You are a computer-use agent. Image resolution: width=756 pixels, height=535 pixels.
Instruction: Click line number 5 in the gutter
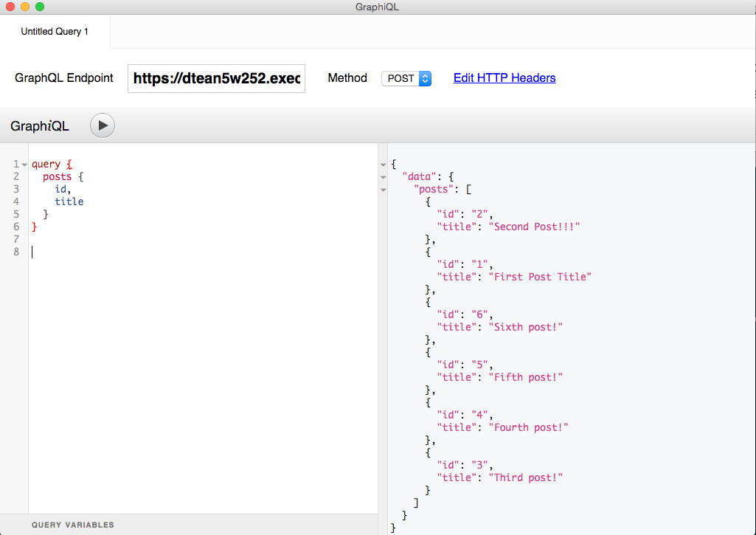pyautogui.click(x=16, y=214)
